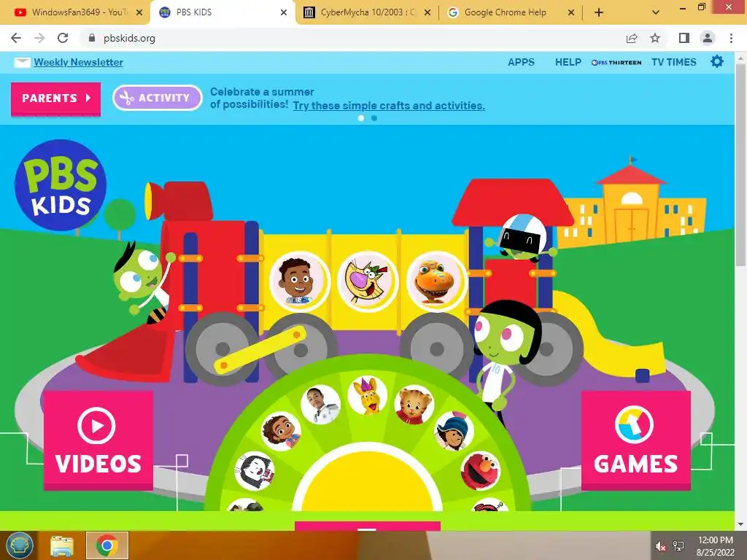747x560 pixels.
Task: Open a new browser tab
Action: click(x=599, y=12)
